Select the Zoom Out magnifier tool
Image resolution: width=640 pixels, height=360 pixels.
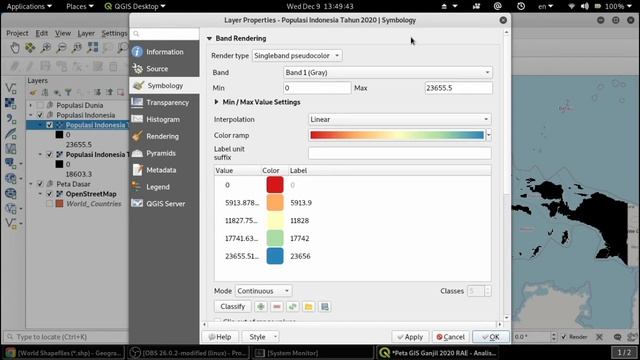click(x=61, y=48)
